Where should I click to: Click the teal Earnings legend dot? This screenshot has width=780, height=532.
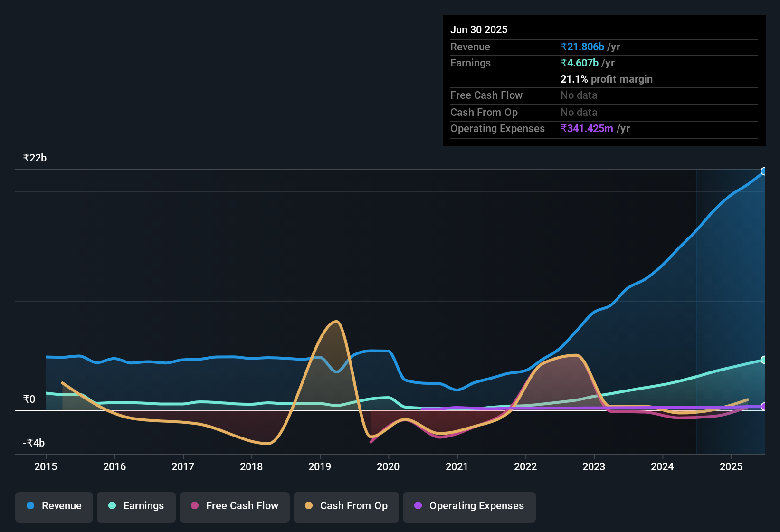[x=112, y=506]
